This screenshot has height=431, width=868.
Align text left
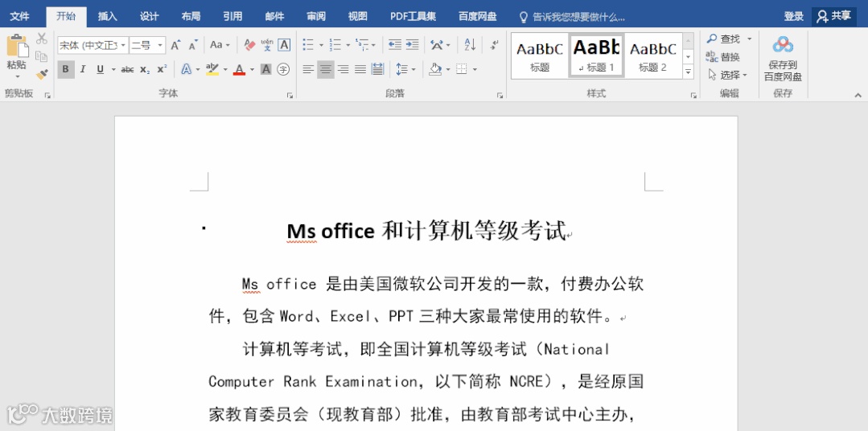[308, 69]
